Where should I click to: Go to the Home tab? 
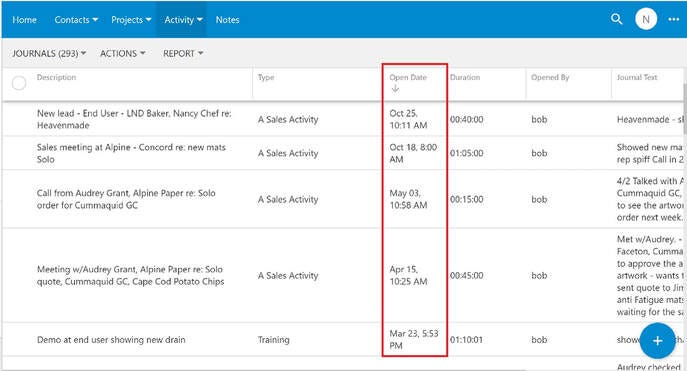24,20
